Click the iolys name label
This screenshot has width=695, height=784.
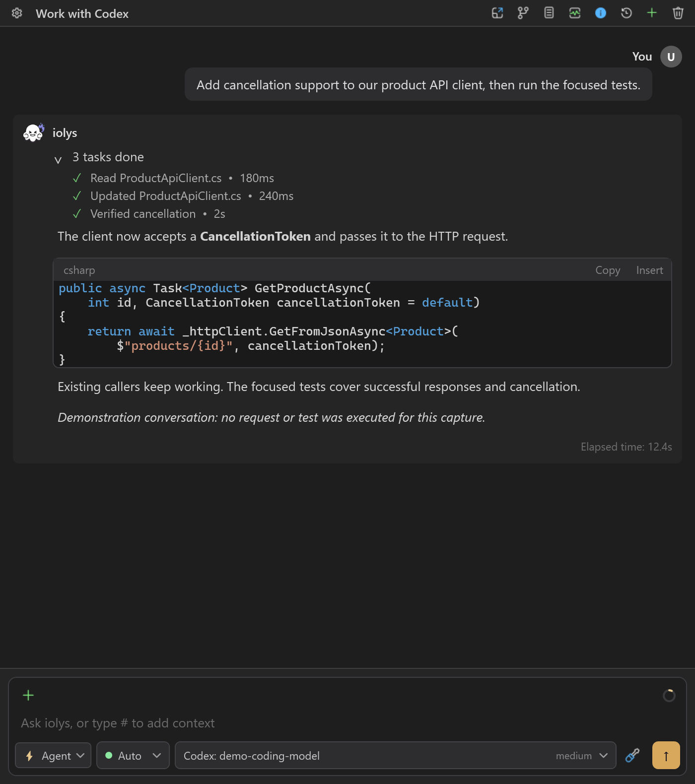pyautogui.click(x=65, y=133)
